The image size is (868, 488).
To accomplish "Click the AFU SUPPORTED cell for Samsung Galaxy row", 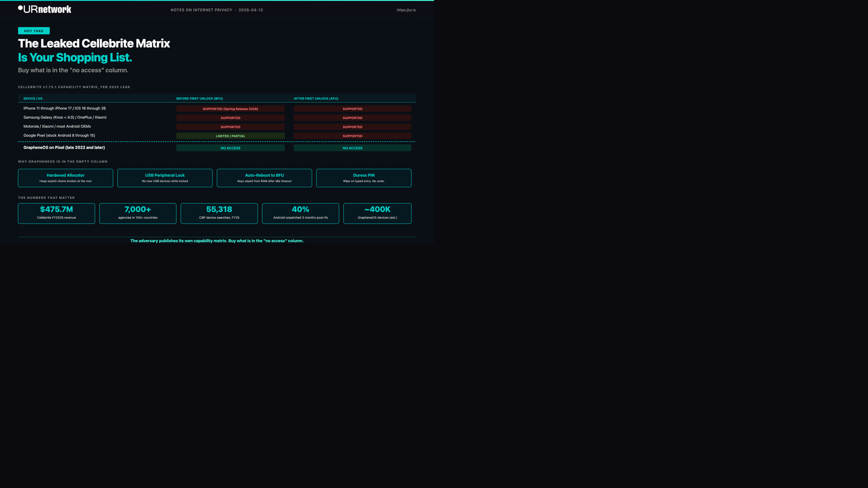I will coord(353,118).
